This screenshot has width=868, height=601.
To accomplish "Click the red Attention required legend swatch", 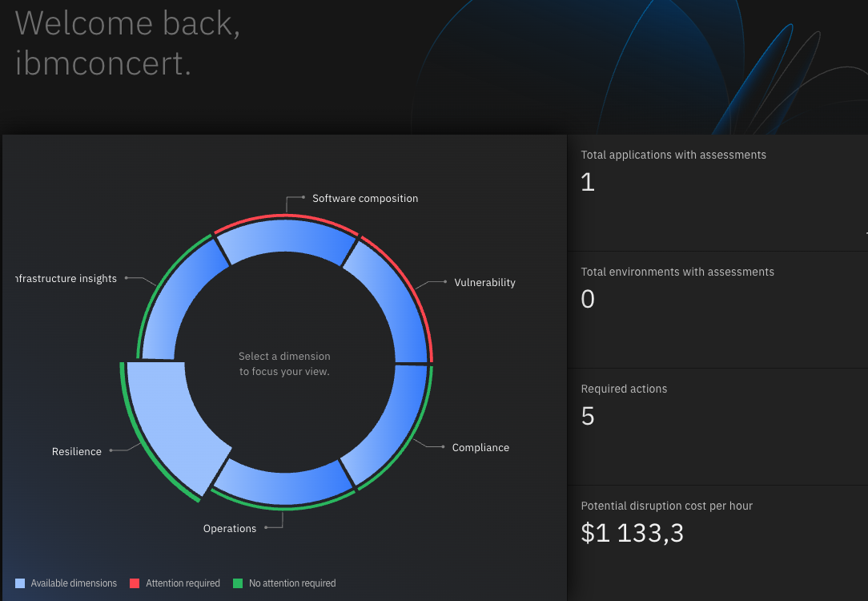I will coord(134,583).
